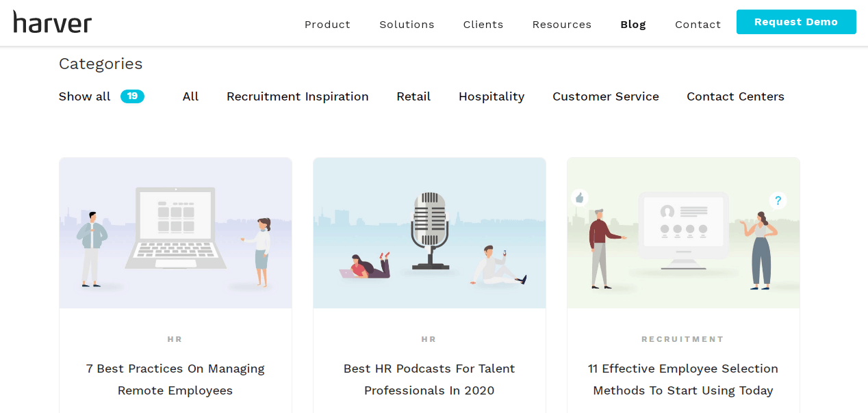Open 7 Best Practices On Managing Remote Employees

point(175,379)
